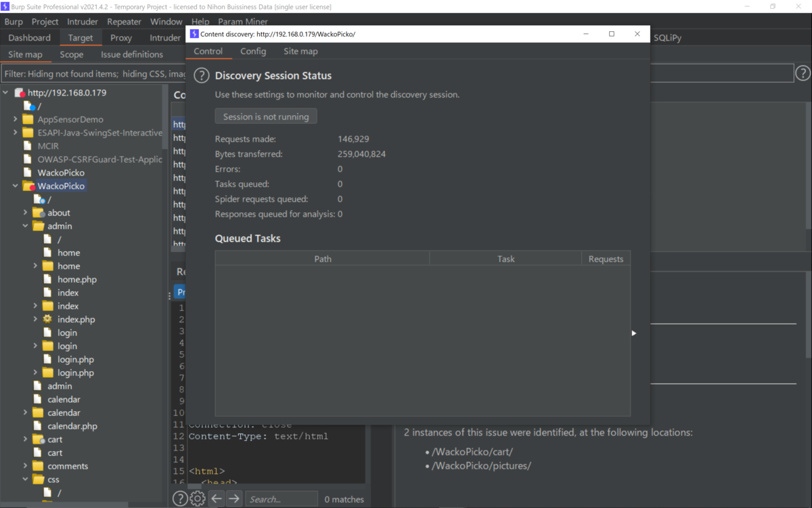Click the red-dotted WackoPicko folder icon

[x=28, y=186]
